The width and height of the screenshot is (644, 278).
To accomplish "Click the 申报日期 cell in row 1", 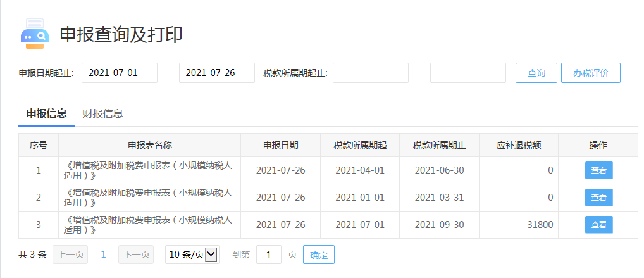I will click(280, 170).
